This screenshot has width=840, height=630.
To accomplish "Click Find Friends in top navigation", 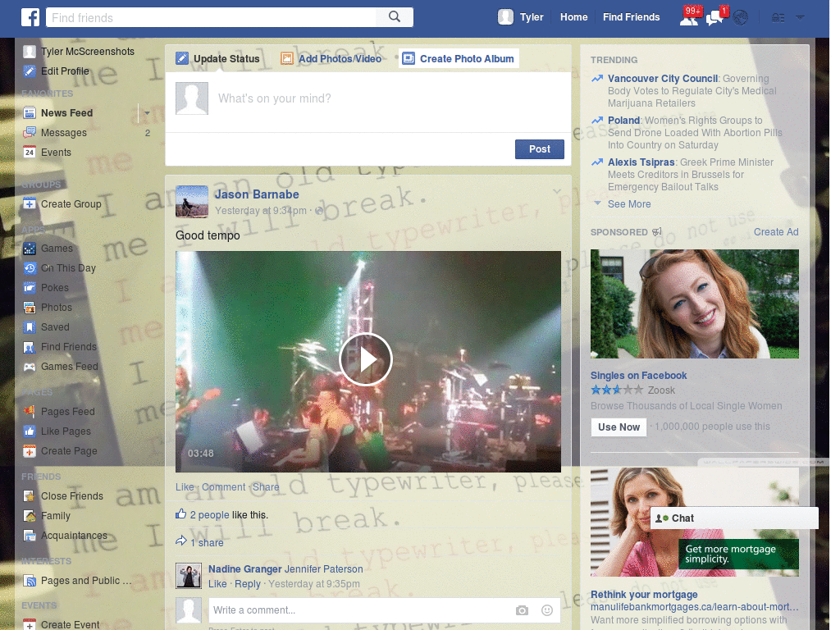I will coord(631,17).
